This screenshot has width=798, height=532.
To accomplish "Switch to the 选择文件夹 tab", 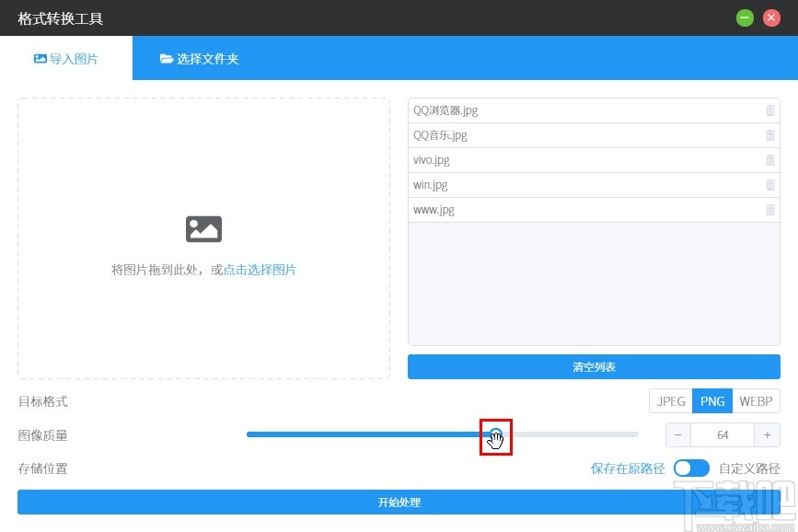I will pos(199,57).
